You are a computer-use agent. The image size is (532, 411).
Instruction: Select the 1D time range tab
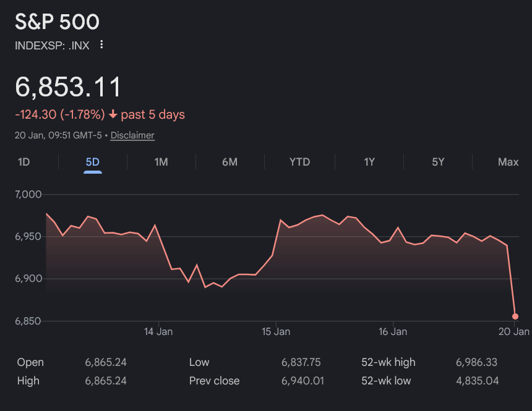[24, 162]
